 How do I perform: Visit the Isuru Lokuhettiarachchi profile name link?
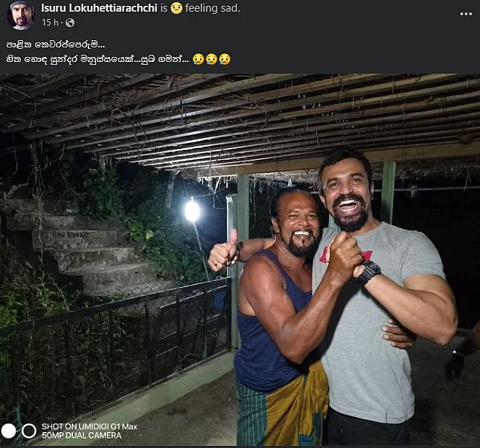point(99,8)
